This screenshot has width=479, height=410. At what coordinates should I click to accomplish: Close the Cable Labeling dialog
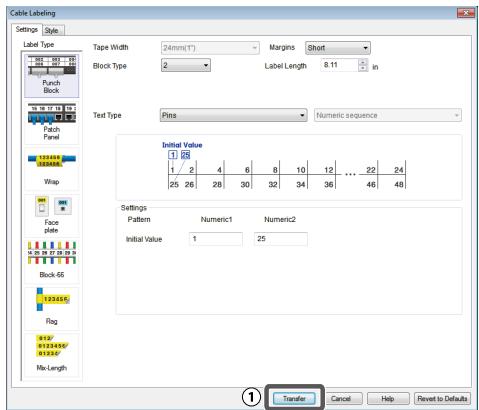pos(466,13)
